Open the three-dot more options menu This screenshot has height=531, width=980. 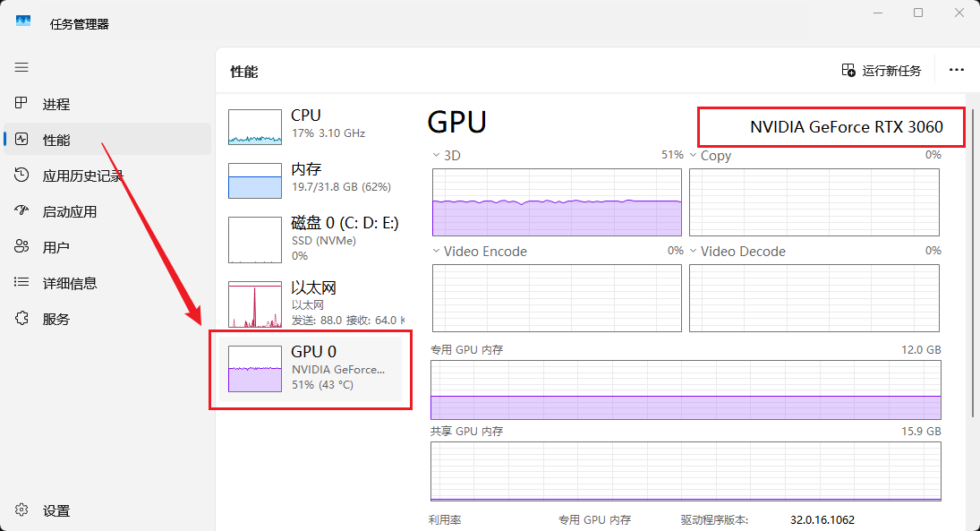[x=956, y=70]
